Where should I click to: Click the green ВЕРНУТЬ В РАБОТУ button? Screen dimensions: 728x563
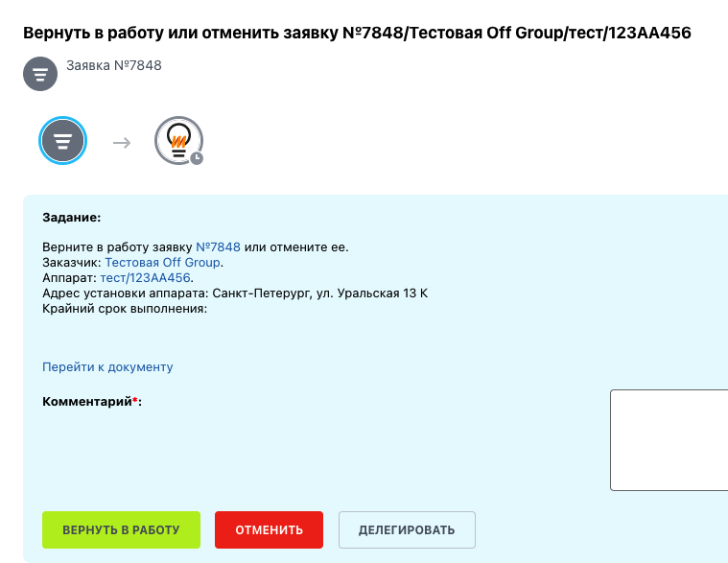tap(121, 530)
